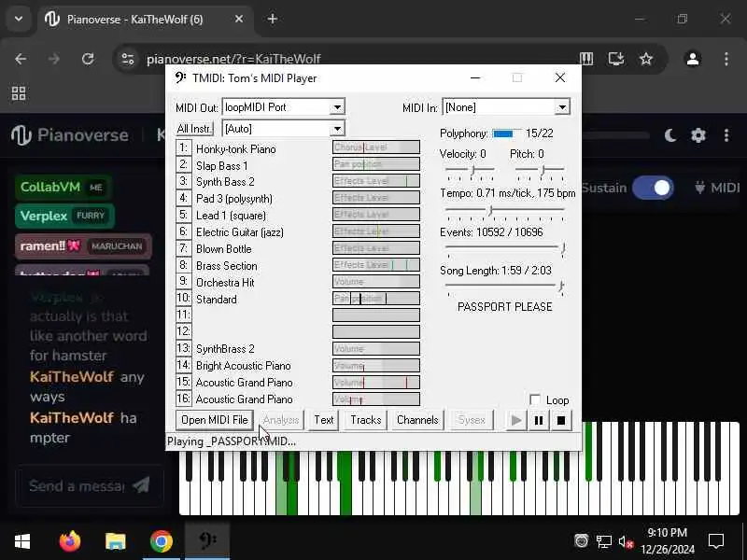View site information icon in address bar
Screen dimensions: 747x560
[127, 59]
